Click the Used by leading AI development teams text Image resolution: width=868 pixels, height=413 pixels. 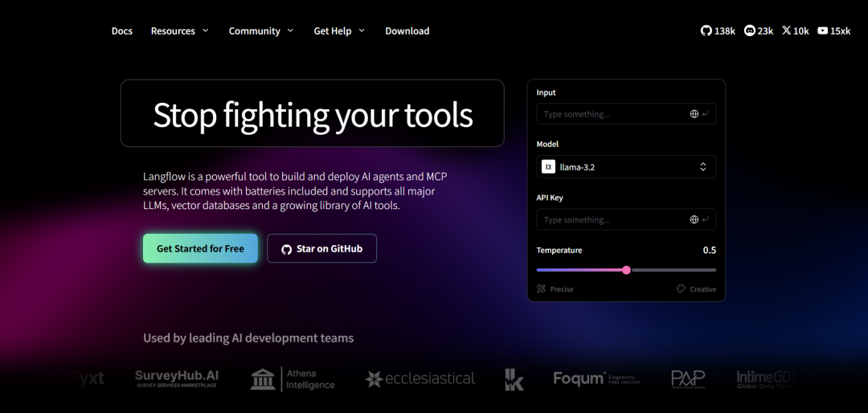[x=248, y=337]
